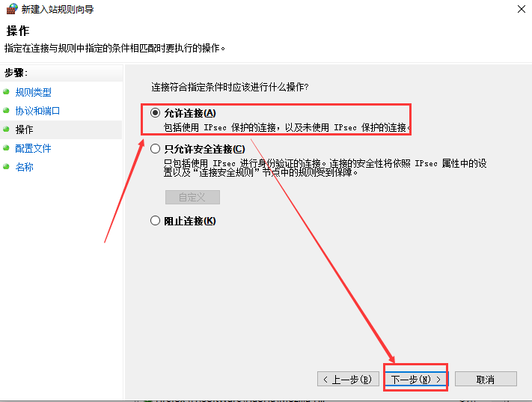The height and width of the screenshot is (402, 532).
Task: Click the green bullet beside 规则类型
Action: (6, 91)
